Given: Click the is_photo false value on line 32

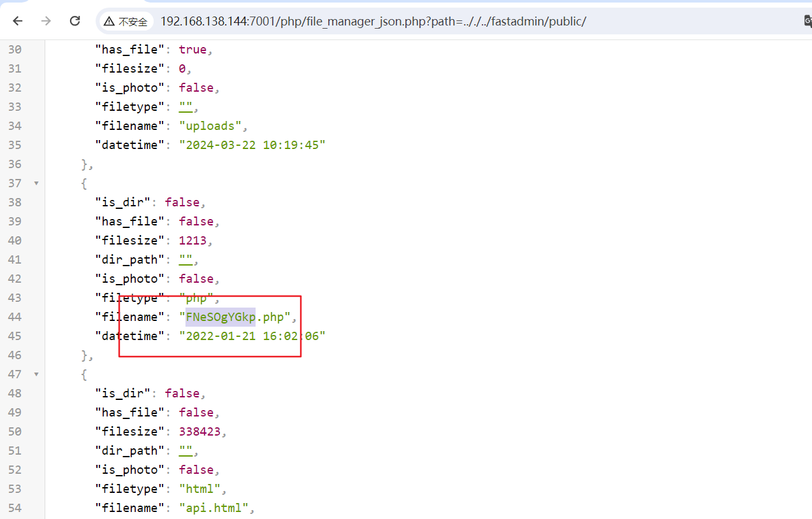Looking at the screenshot, I should coord(196,87).
